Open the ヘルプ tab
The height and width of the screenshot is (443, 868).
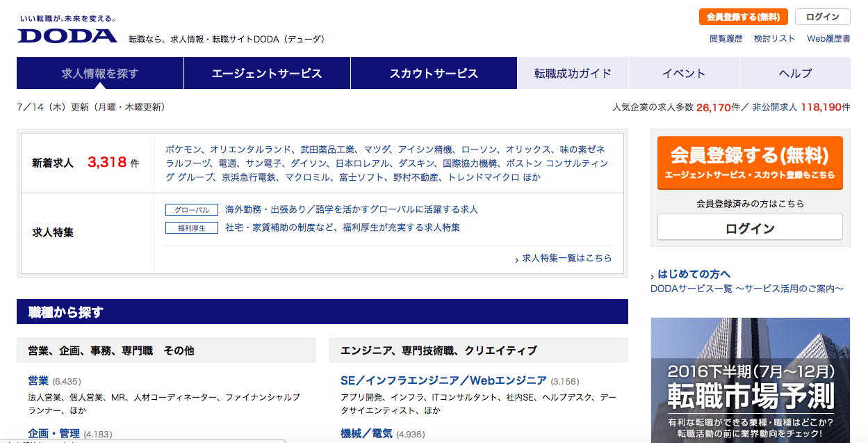[x=795, y=73]
